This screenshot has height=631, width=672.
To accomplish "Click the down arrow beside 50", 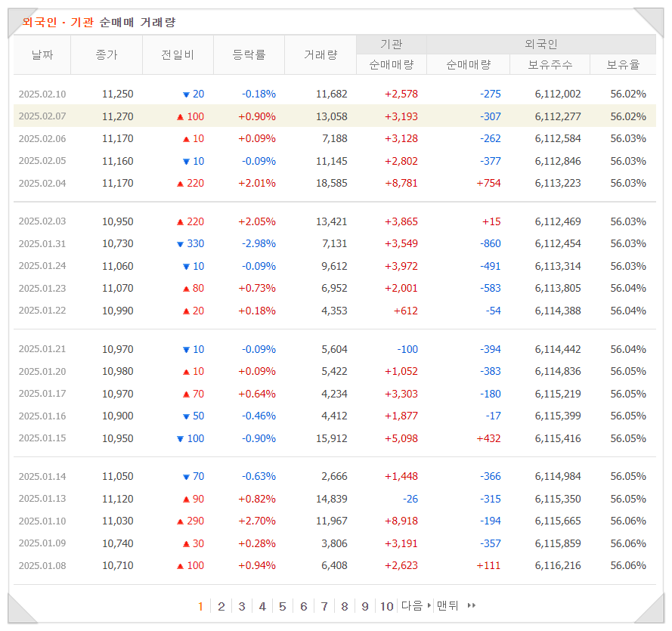I will (x=186, y=417).
